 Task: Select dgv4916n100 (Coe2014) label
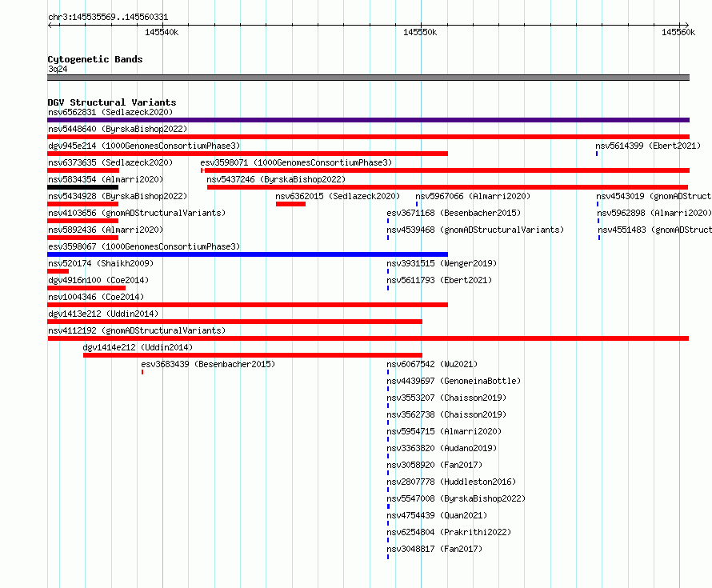click(98, 280)
